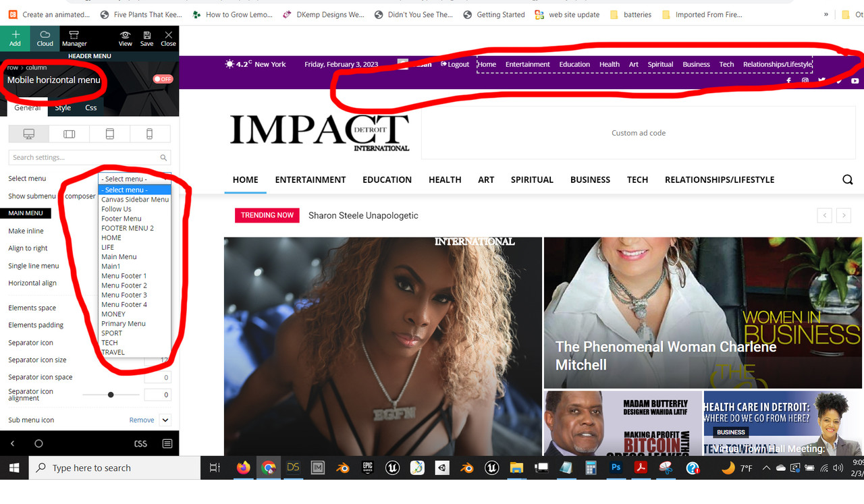Open Calculator from the taskbar
Viewport: 864px width, 504px height.
click(x=591, y=468)
